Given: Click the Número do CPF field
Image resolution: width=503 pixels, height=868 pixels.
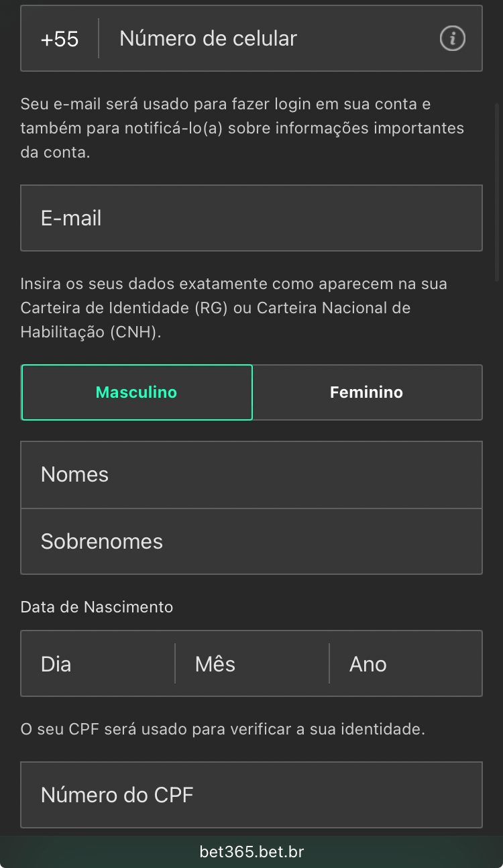Looking at the screenshot, I should [x=251, y=795].
